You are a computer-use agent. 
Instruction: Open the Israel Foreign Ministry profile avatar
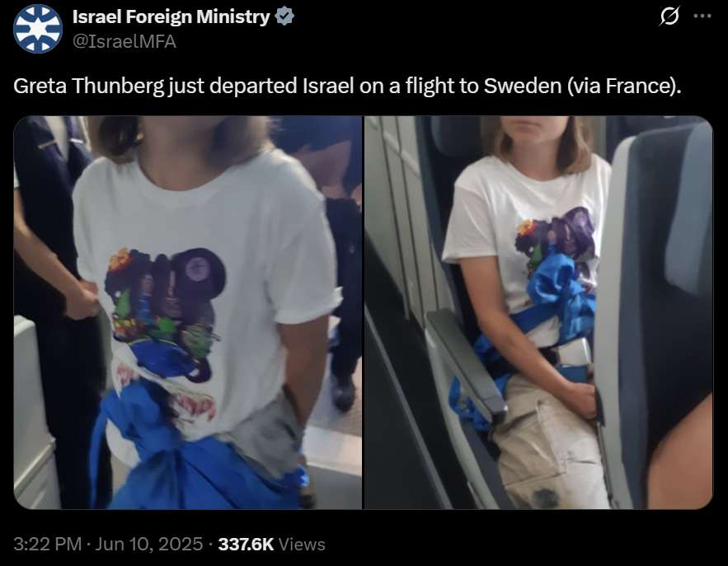(x=38, y=29)
